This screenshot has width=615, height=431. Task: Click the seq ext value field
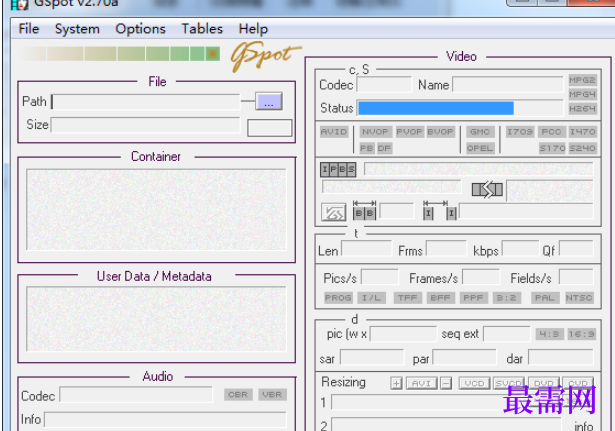click(x=506, y=334)
